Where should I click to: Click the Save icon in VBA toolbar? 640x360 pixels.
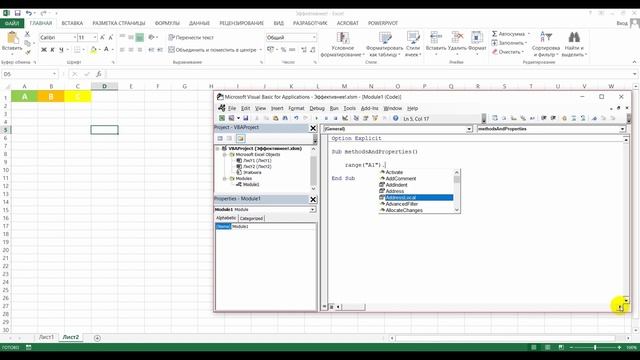point(245,118)
